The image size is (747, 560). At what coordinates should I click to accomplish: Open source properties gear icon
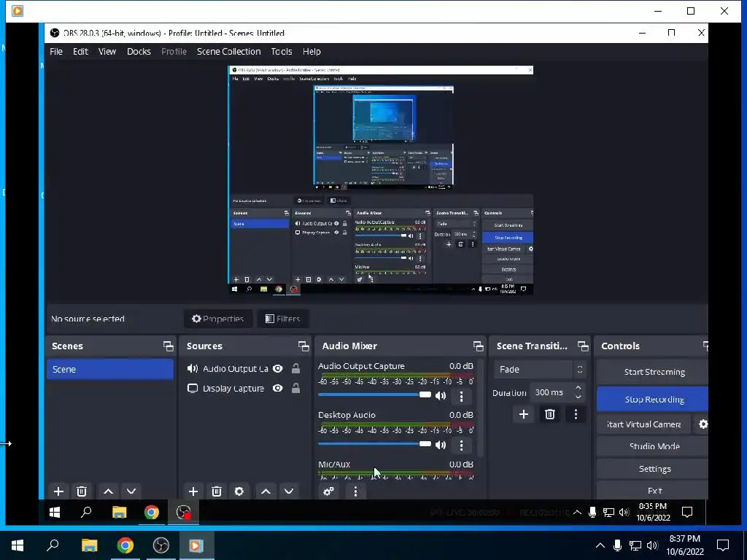(239, 491)
